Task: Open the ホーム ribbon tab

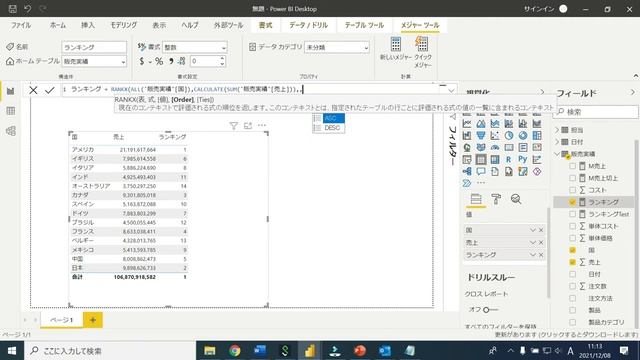Action: [x=58, y=25]
